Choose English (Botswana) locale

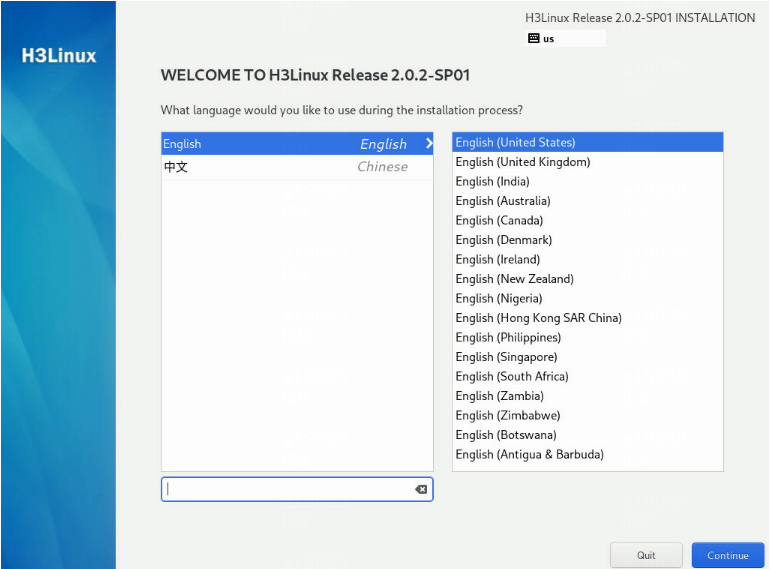coord(588,435)
